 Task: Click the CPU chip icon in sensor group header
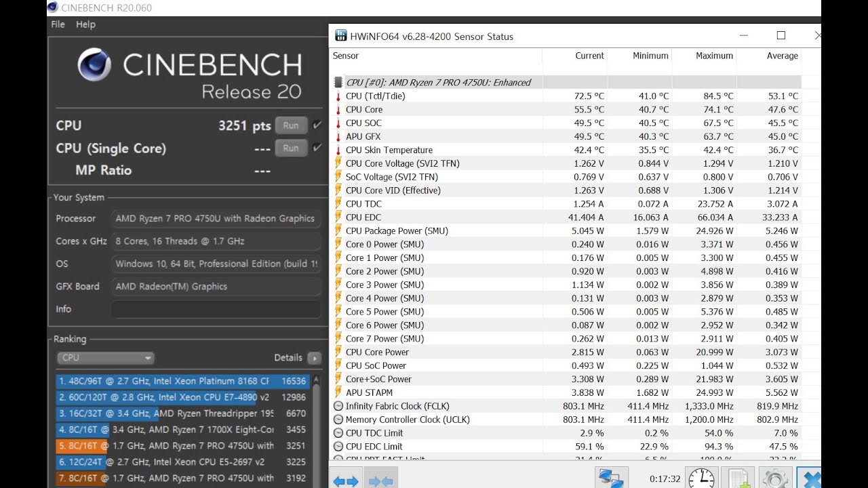338,82
